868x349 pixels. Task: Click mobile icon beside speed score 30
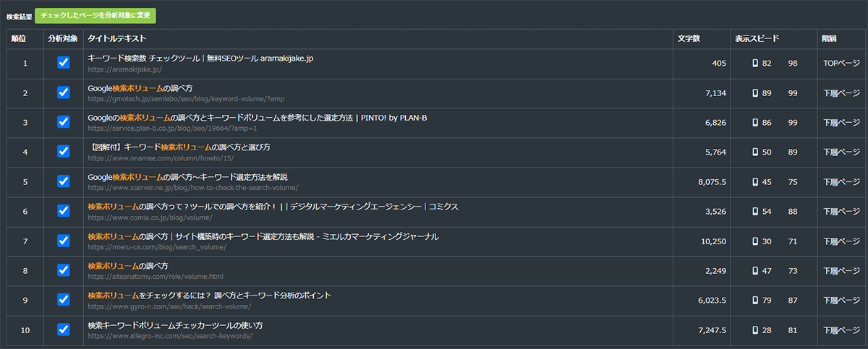pos(755,241)
